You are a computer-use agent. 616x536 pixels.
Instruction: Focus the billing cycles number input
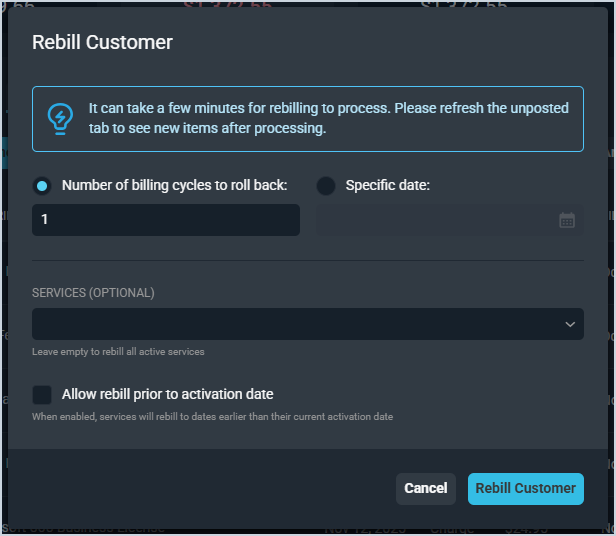coord(166,220)
